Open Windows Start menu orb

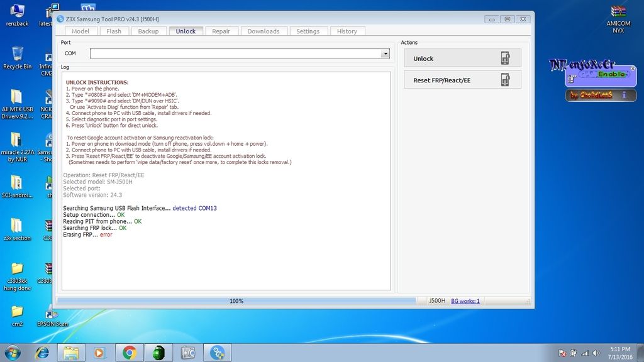tap(12, 352)
